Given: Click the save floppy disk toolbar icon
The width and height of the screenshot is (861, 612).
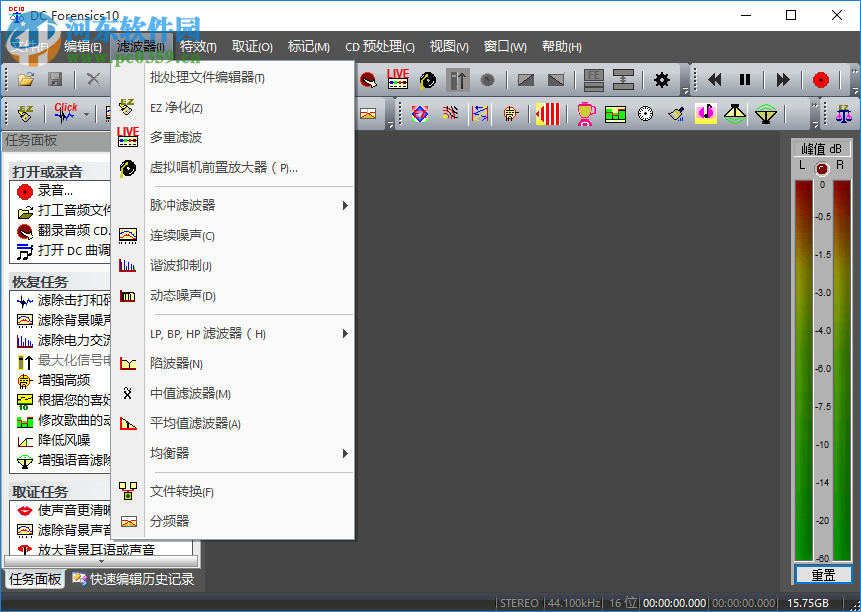Looking at the screenshot, I should [55, 80].
